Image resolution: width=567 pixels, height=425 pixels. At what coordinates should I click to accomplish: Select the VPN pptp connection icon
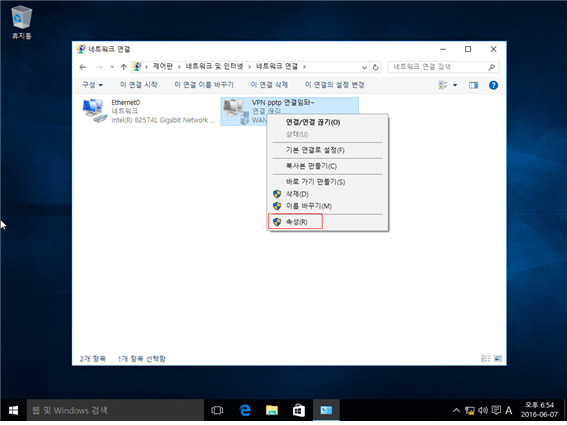[236, 111]
